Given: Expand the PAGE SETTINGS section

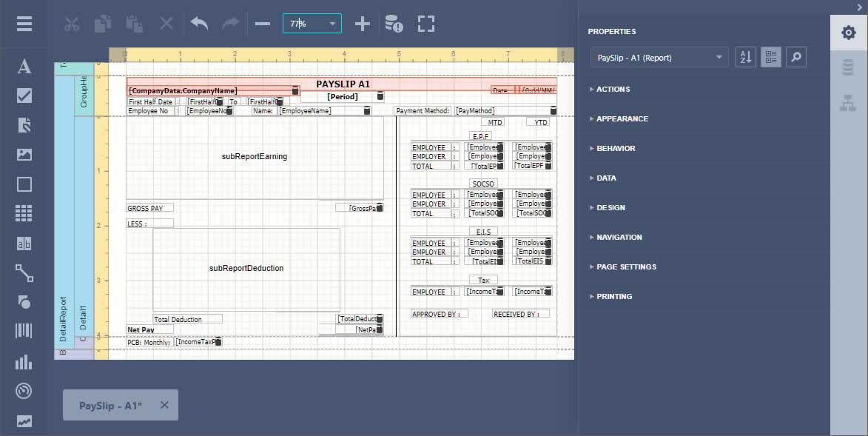Looking at the screenshot, I should point(626,266).
